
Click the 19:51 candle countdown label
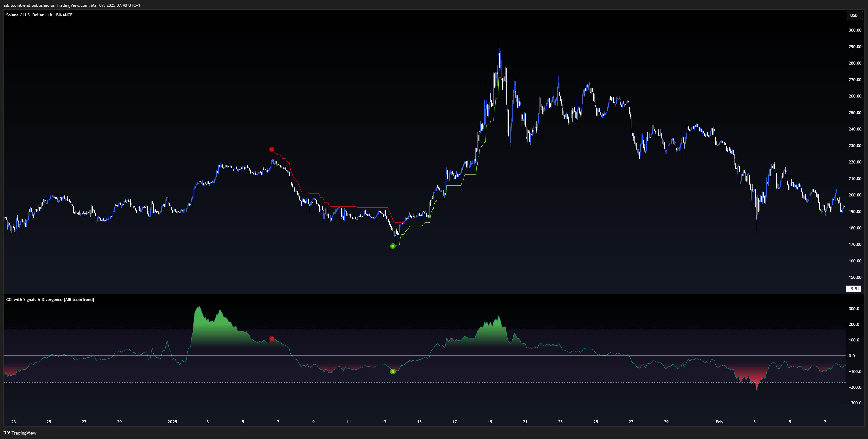(854, 289)
